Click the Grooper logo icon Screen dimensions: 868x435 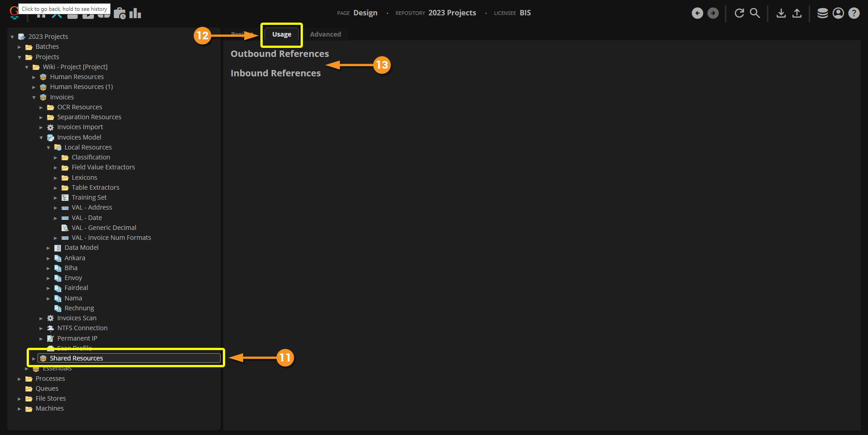14,13
